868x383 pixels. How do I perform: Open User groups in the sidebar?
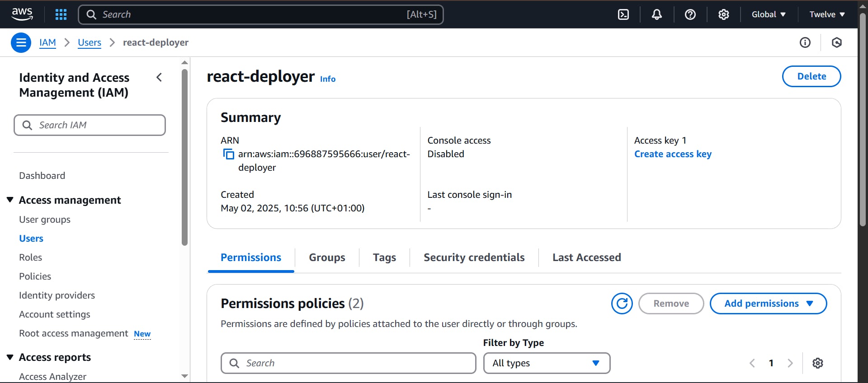(45, 220)
